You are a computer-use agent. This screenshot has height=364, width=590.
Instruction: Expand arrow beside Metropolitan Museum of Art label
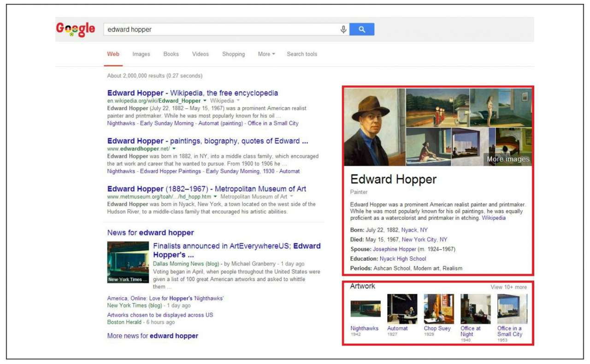tap(291, 197)
